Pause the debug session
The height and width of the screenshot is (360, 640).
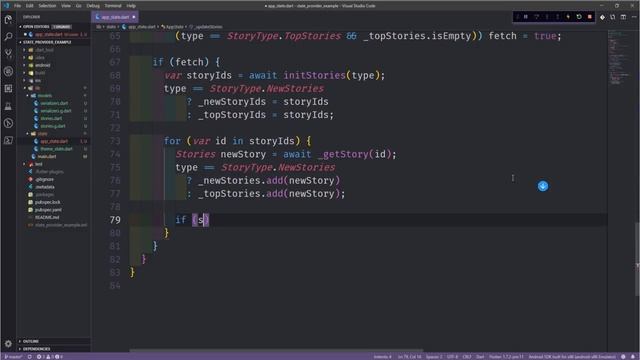pyautogui.click(x=526, y=17)
